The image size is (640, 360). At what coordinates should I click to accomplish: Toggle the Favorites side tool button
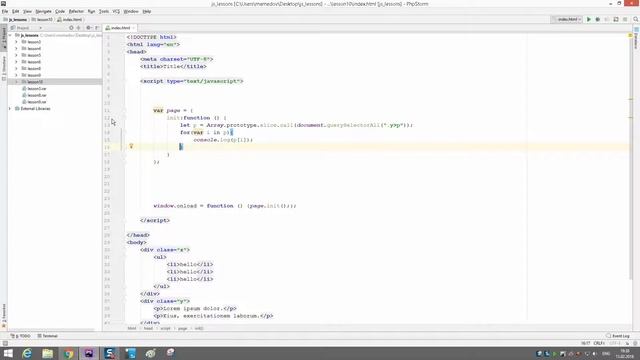click(x=4, y=315)
